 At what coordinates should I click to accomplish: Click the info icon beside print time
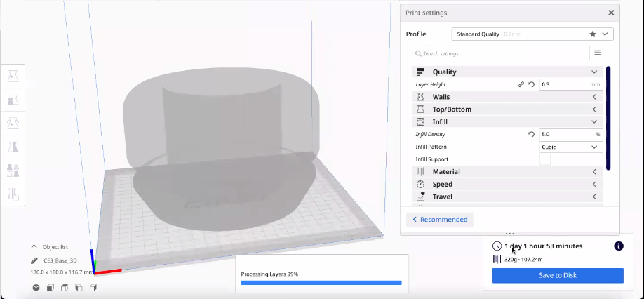[619, 246]
